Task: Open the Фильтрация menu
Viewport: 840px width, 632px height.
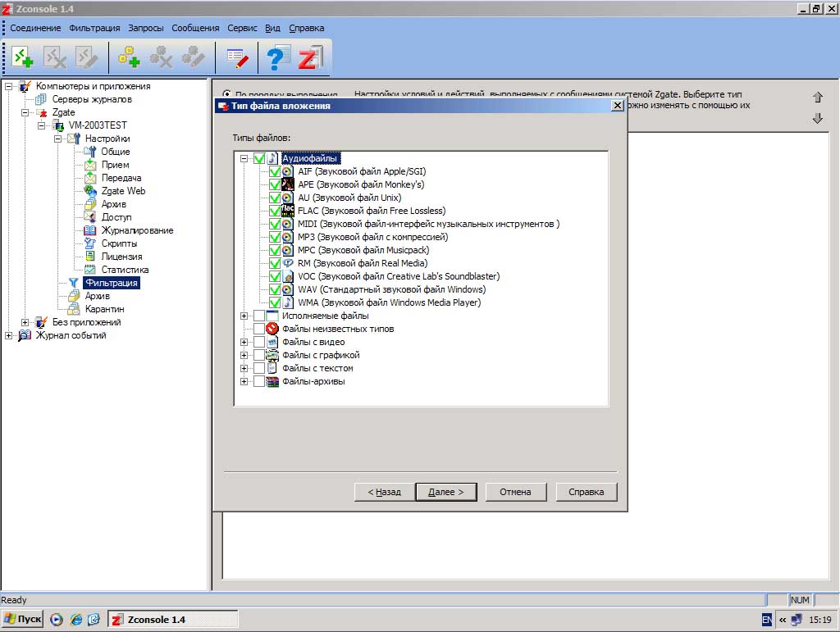Action: (x=94, y=28)
